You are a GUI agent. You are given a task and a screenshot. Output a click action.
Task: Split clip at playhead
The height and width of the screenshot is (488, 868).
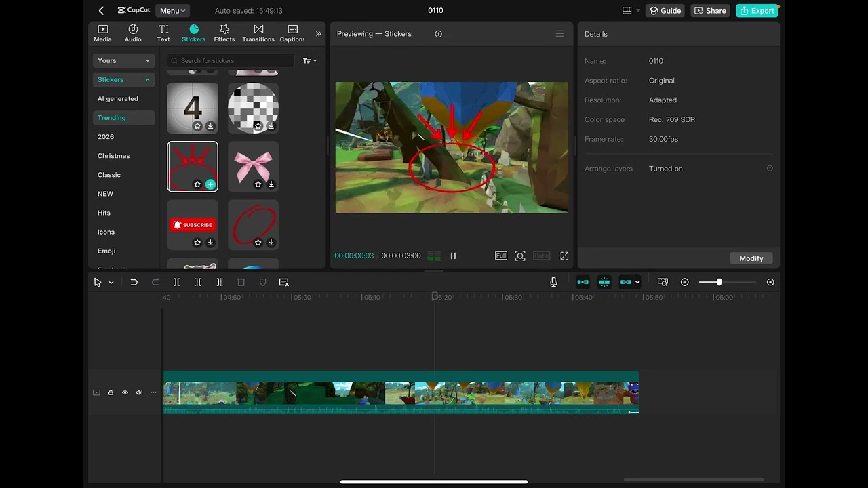177,283
